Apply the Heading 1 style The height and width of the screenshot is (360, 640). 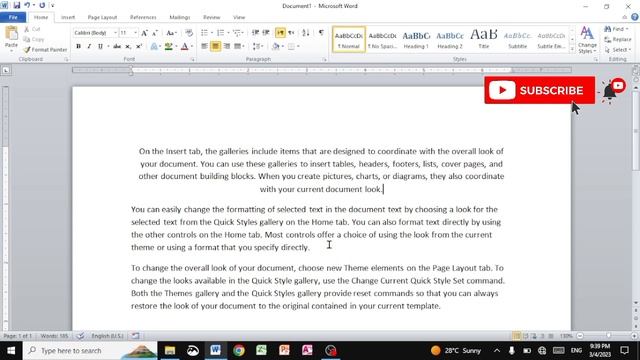coord(416,40)
